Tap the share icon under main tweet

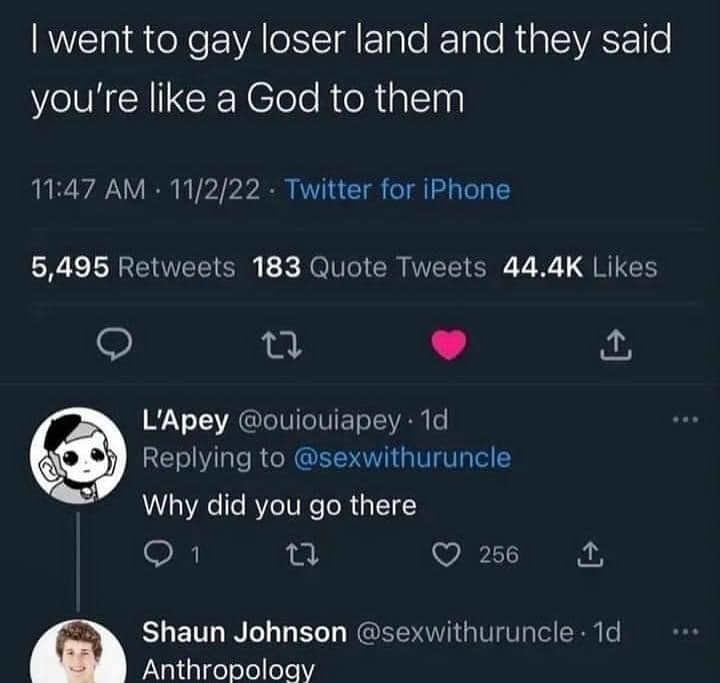pos(616,344)
